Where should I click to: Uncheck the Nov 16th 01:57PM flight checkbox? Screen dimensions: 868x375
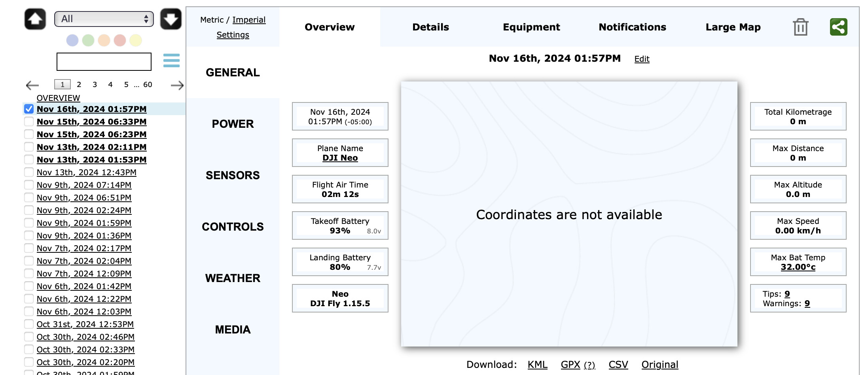point(29,109)
